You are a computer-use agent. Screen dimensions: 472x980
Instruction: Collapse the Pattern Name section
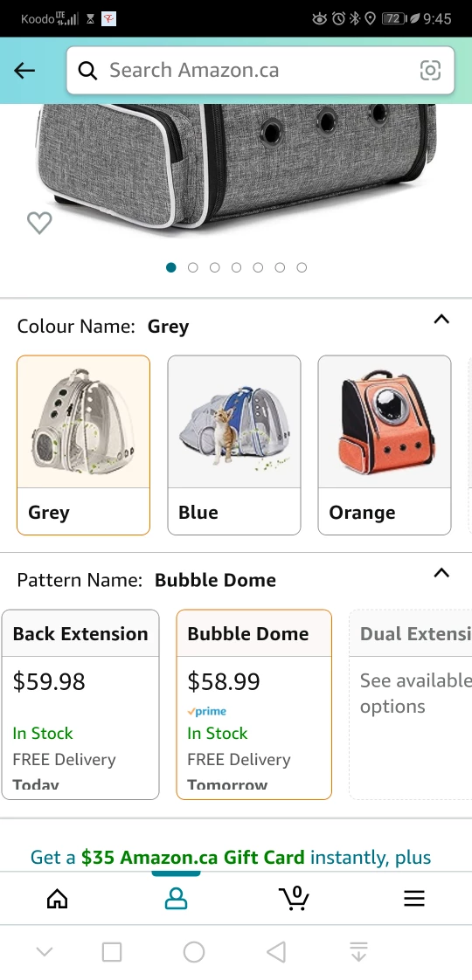tap(441, 573)
